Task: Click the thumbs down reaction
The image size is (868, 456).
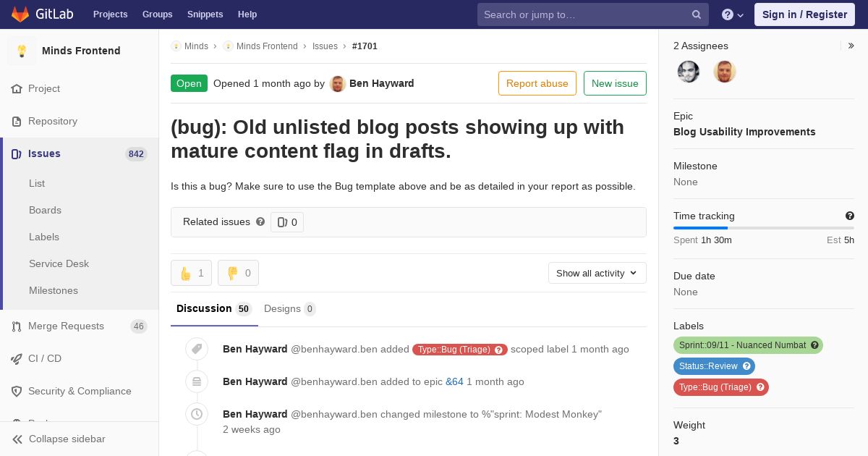Action: point(238,273)
